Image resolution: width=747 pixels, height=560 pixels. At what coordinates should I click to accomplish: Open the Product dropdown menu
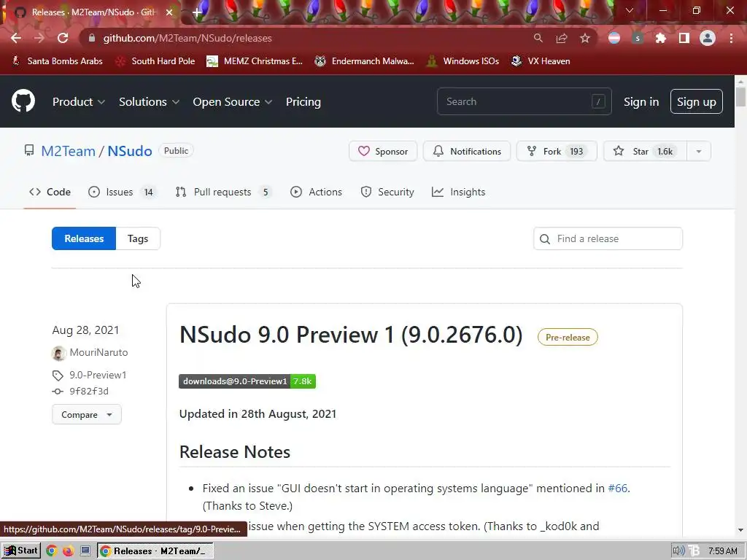[x=79, y=102]
